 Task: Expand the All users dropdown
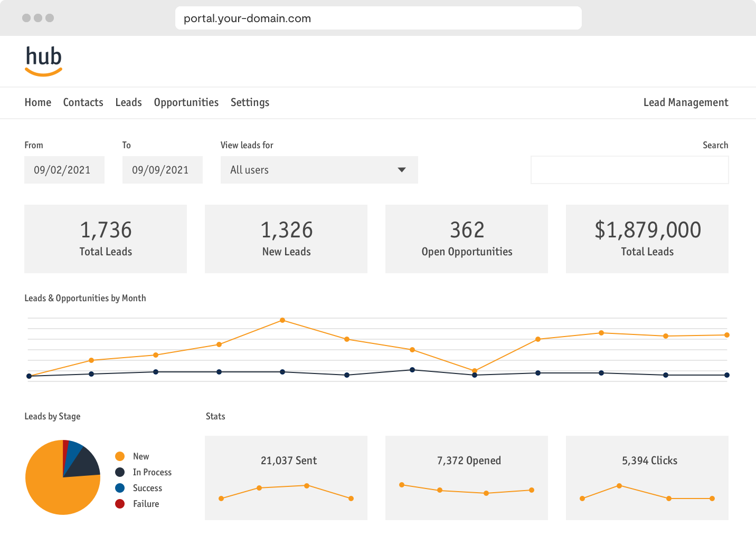319,170
